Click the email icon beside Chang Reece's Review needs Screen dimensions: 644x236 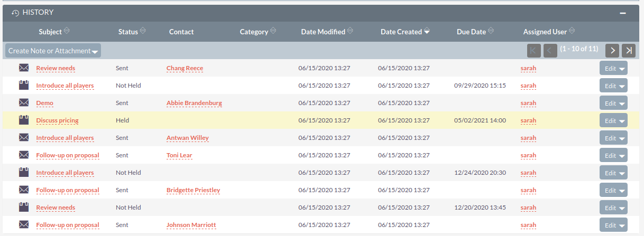[24, 68]
